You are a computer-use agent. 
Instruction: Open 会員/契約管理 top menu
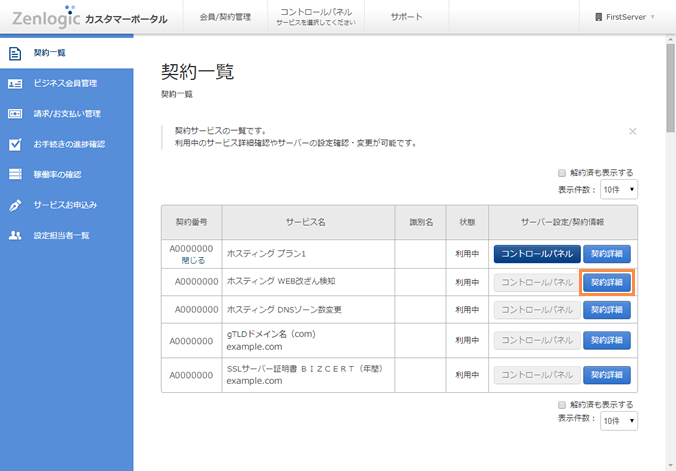pyautogui.click(x=225, y=17)
